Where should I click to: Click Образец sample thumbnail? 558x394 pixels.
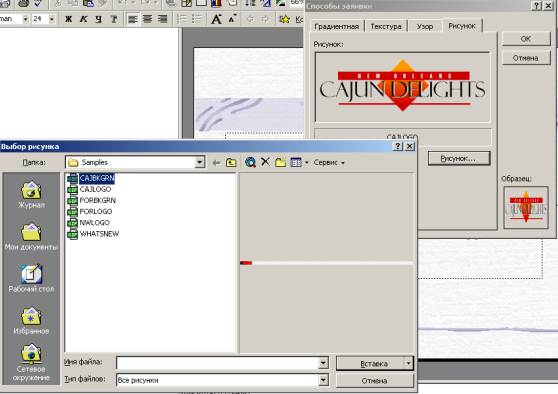pyautogui.click(x=526, y=207)
